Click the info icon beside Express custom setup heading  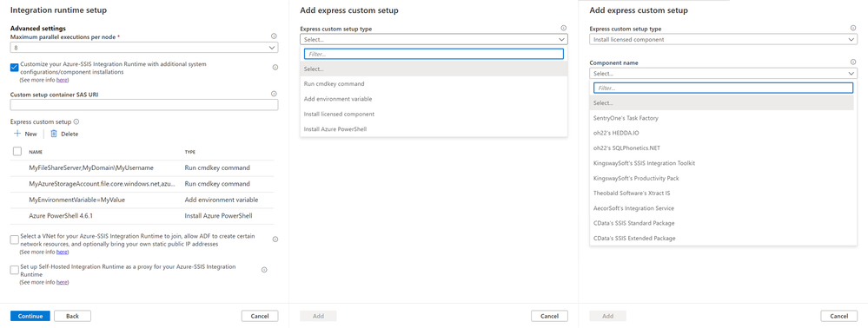[x=76, y=121]
